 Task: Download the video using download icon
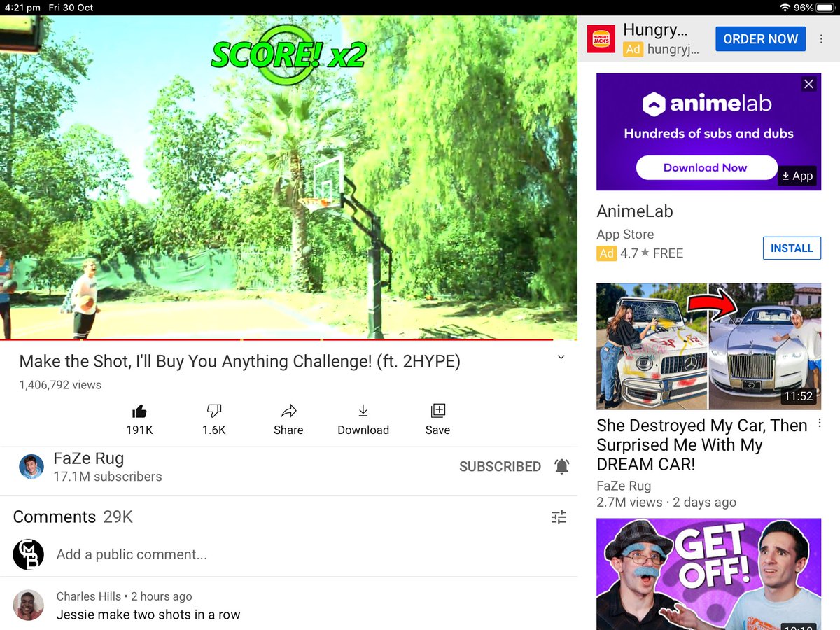363,411
